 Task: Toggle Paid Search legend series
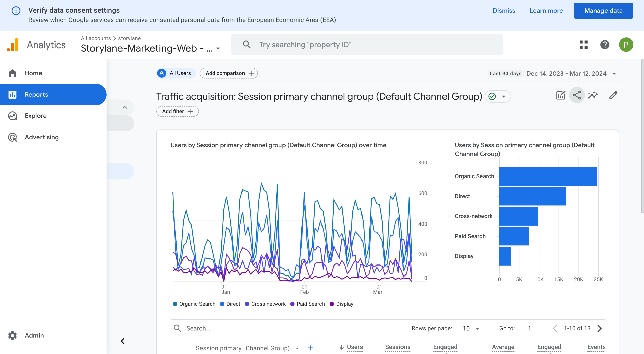pos(307,304)
